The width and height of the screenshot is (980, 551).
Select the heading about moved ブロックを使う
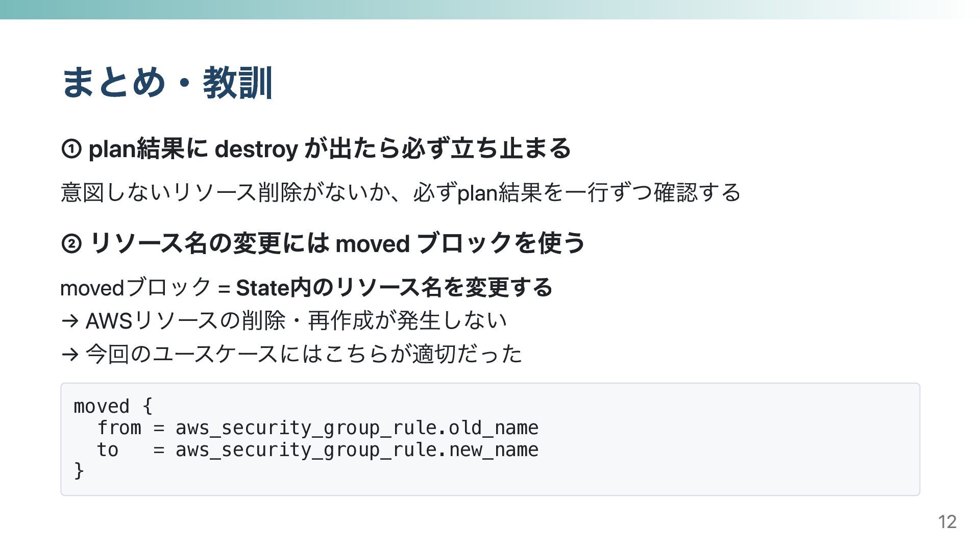(323, 243)
